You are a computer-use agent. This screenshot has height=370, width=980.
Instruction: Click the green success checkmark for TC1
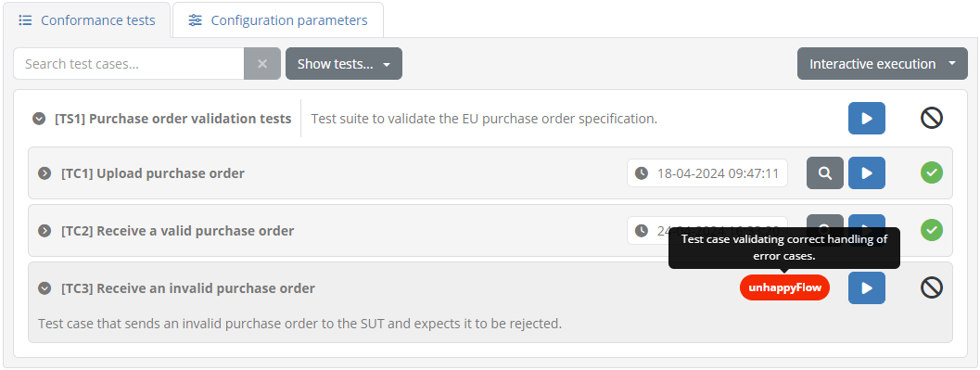pos(931,172)
